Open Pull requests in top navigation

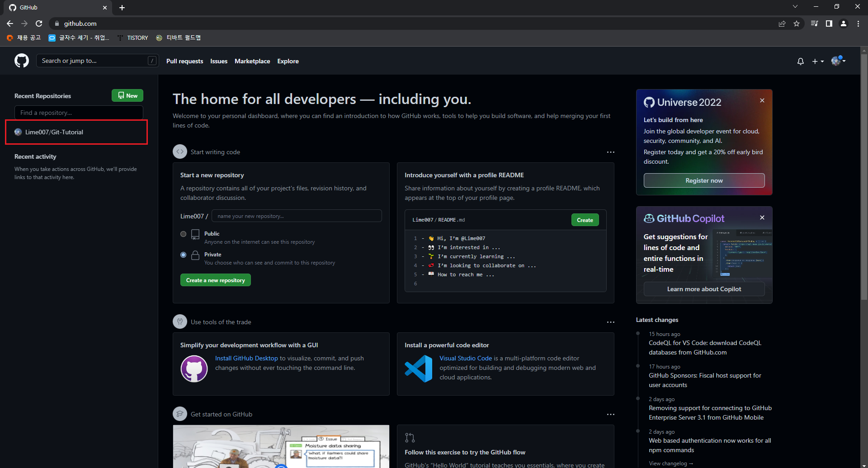coord(184,61)
